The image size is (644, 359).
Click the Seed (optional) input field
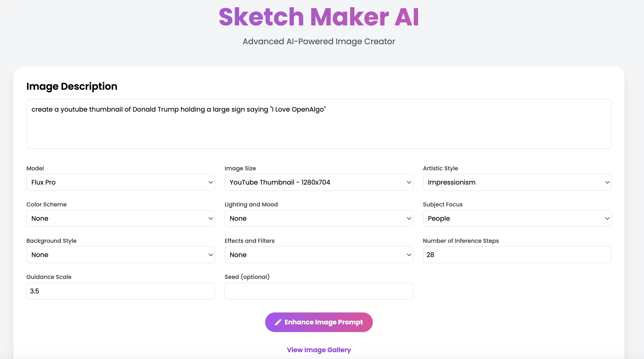click(x=319, y=291)
